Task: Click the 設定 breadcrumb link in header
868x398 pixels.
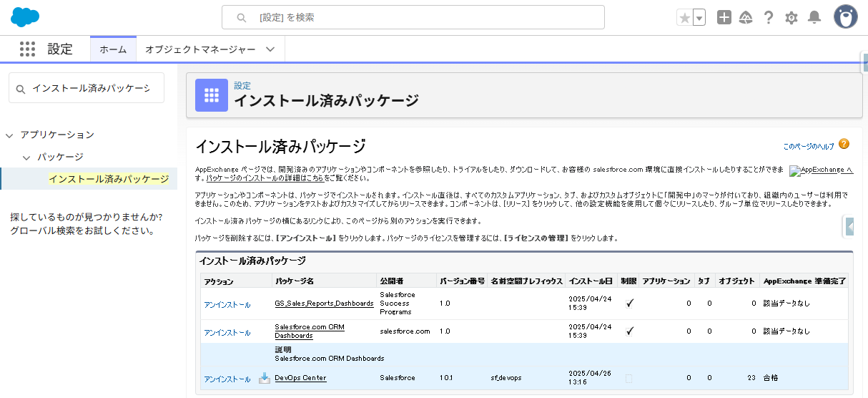Action: tap(242, 85)
